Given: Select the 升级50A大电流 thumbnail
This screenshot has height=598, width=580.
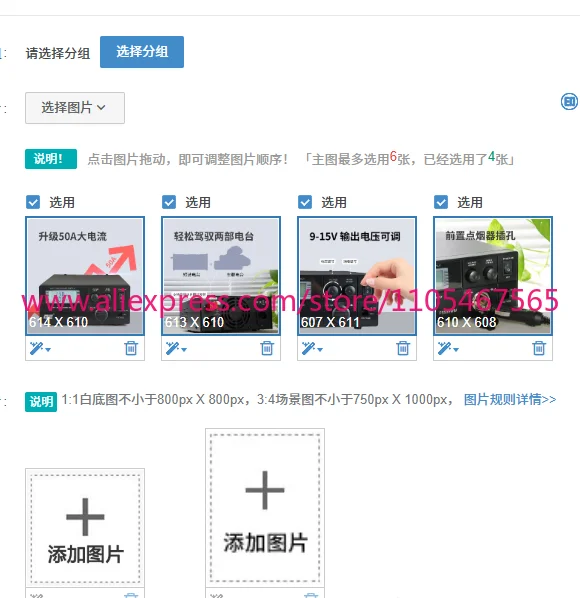Looking at the screenshot, I should [85, 276].
